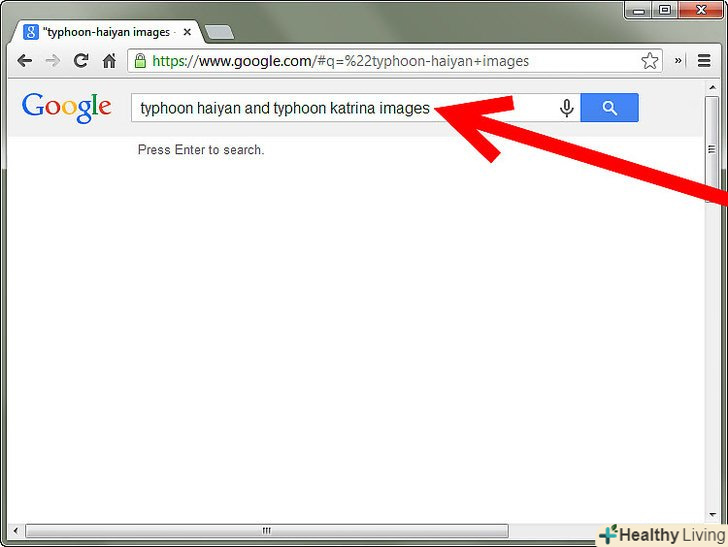
Task: Open the browser home page
Action: tap(109, 61)
